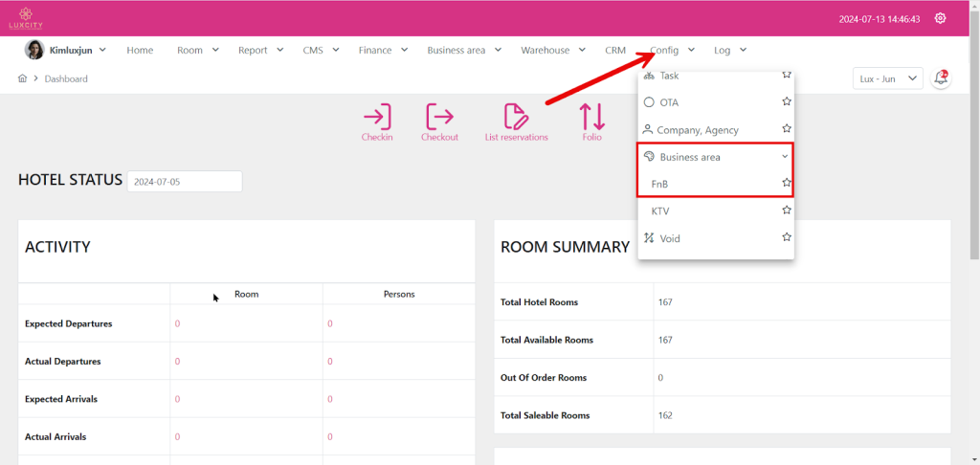
Task: Click the home breadcrumb icon
Action: click(x=22, y=78)
